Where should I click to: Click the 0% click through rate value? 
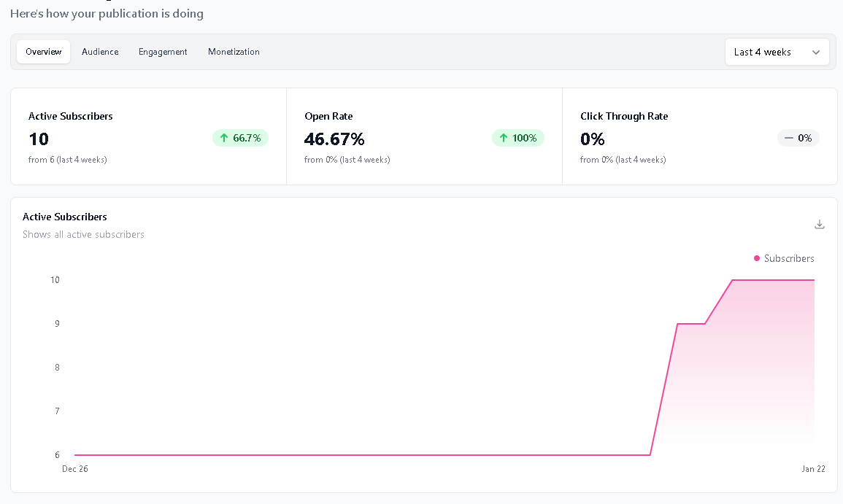[x=593, y=139]
